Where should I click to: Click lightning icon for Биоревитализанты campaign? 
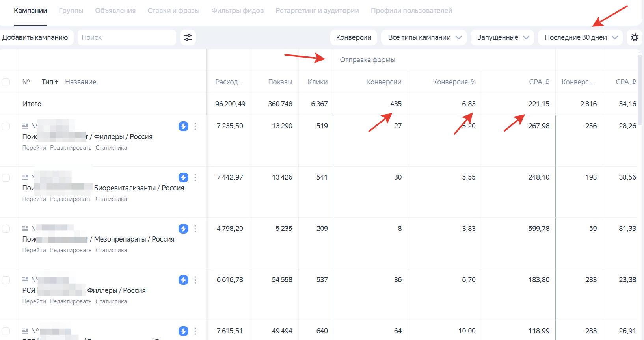[x=183, y=177]
